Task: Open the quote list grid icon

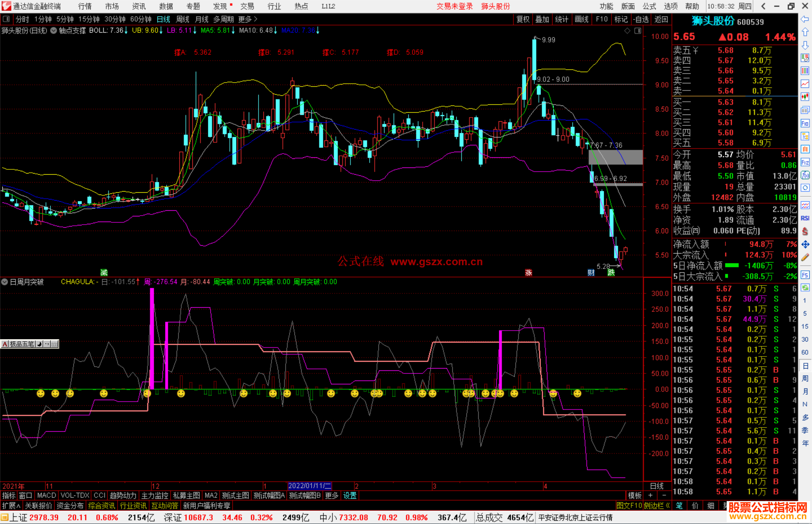Action: coord(805,71)
